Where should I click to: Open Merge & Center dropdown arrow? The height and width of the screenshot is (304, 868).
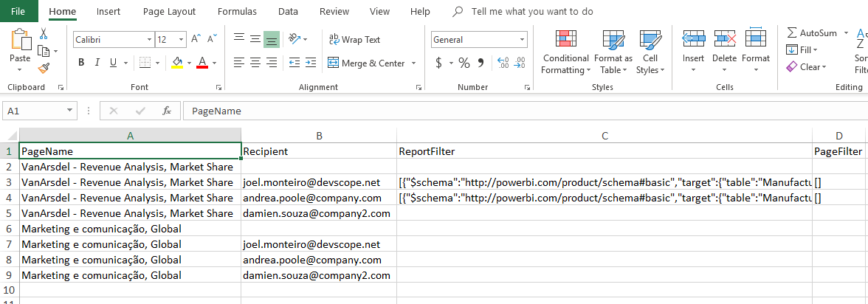point(413,63)
